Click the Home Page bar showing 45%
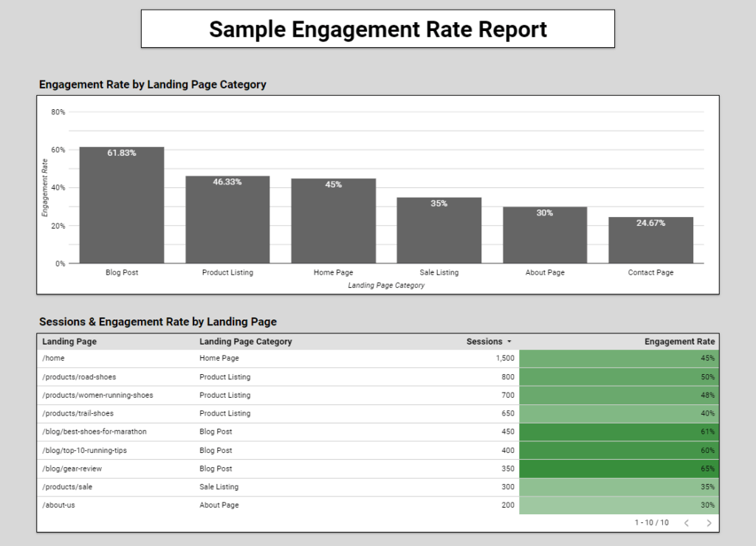This screenshot has width=756, height=546. pyautogui.click(x=333, y=220)
